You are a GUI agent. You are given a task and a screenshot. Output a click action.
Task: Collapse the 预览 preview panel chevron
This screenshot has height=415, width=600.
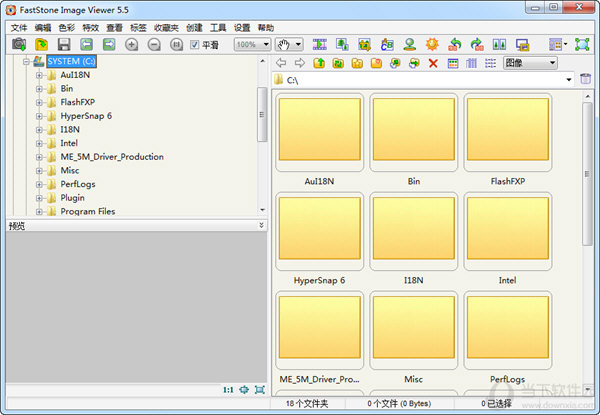261,225
